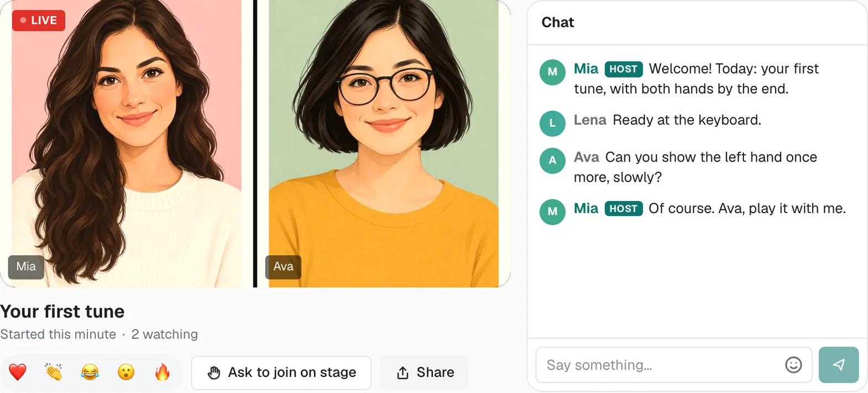The image size is (868, 393).
Task: Send a heart reaction
Action: click(x=18, y=372)
